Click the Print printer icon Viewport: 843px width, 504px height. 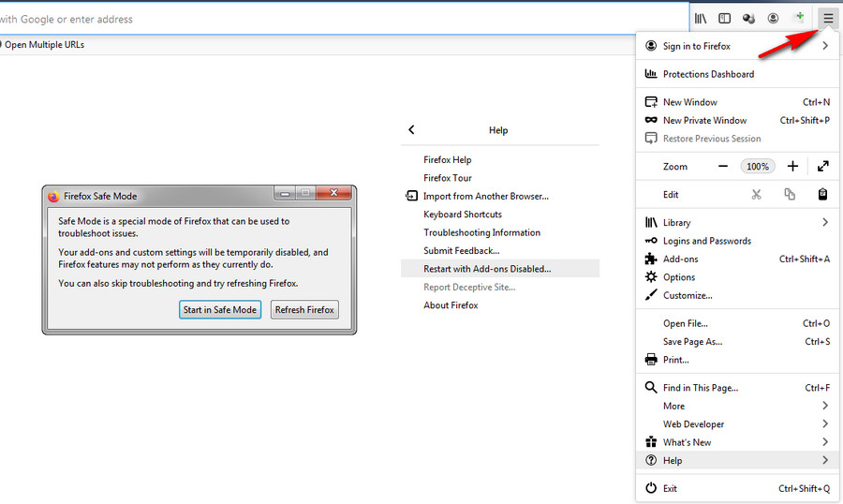[x=651, y=360]
